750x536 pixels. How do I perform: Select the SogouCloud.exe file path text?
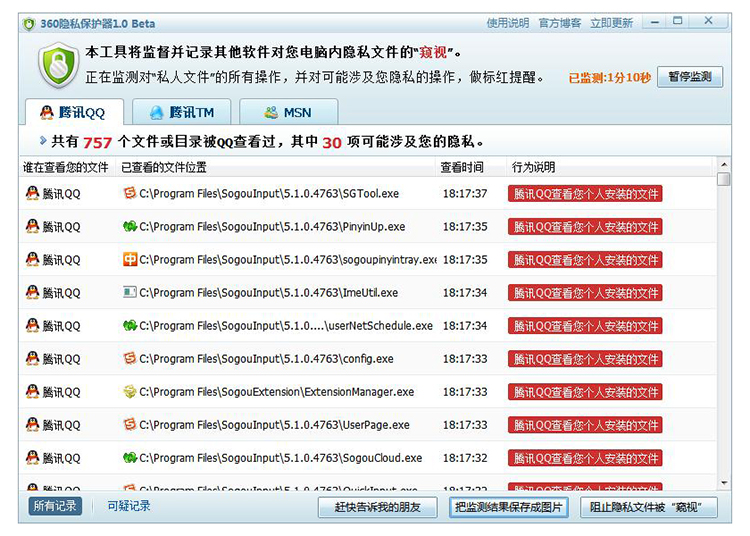pos(280,458)
